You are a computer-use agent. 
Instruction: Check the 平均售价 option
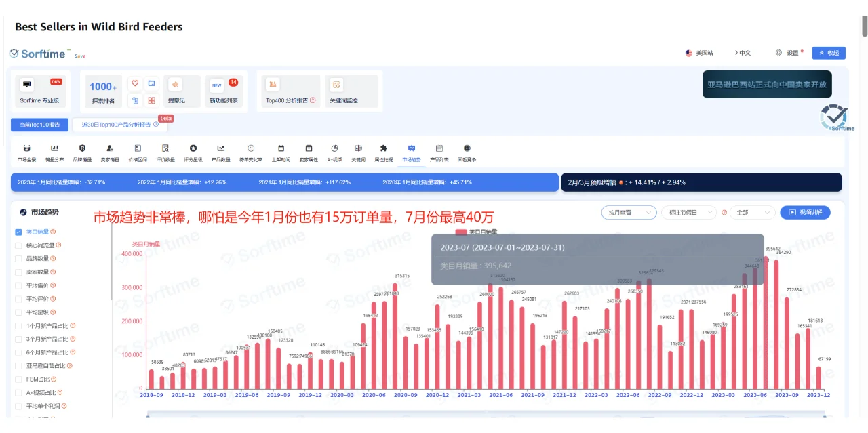point(17,284)
